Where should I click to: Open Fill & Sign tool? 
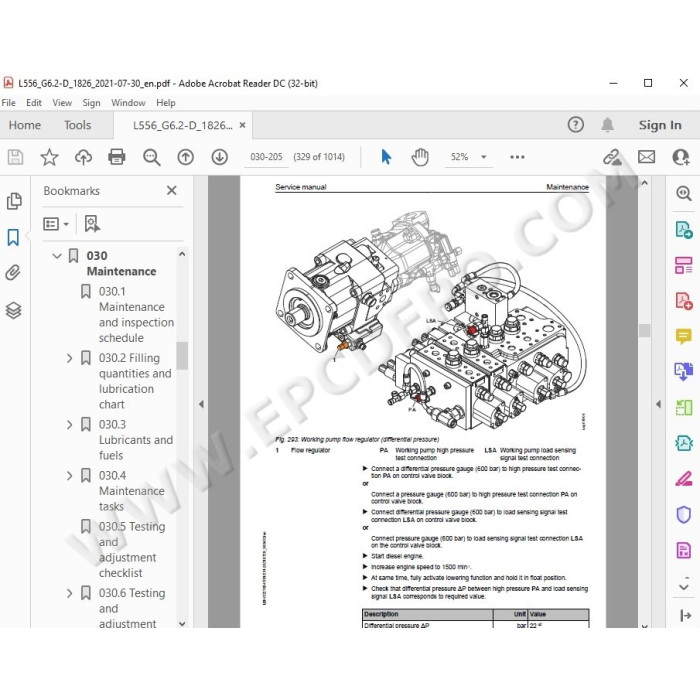coord(683,479)
